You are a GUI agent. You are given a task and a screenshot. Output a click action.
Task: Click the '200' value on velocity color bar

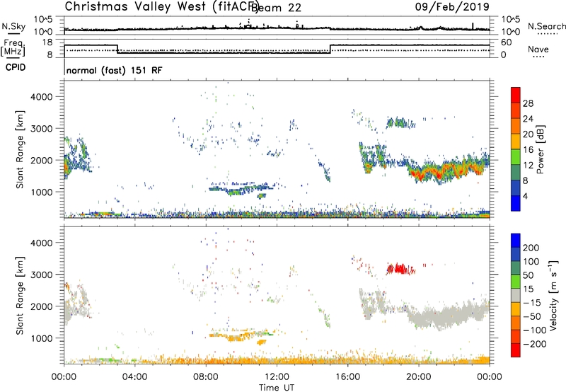point(531,248)
